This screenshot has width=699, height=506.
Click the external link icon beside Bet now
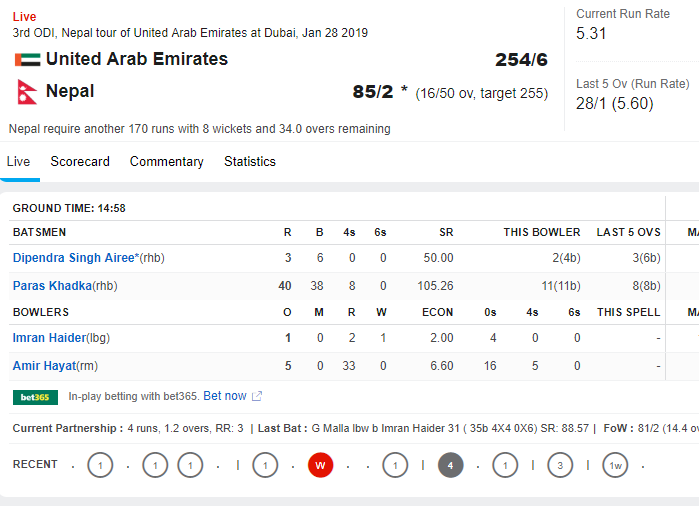point(257,397)
